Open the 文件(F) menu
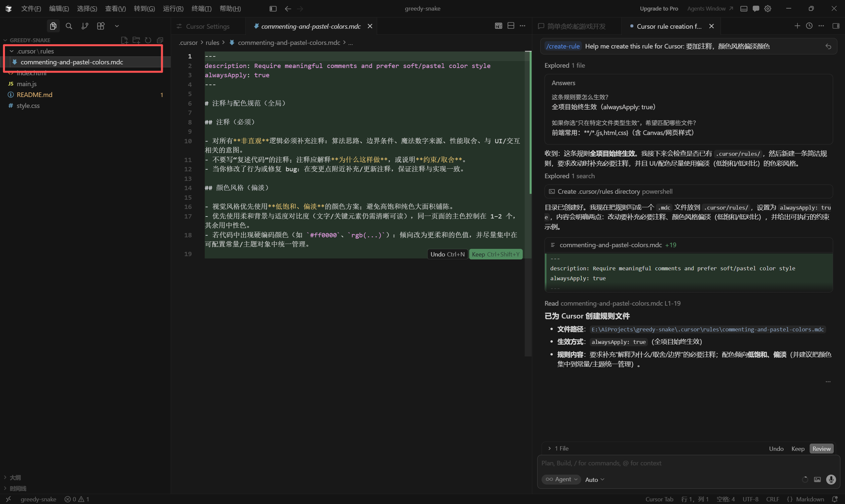Viewport: 845px width, 504px height. (31, 9)
